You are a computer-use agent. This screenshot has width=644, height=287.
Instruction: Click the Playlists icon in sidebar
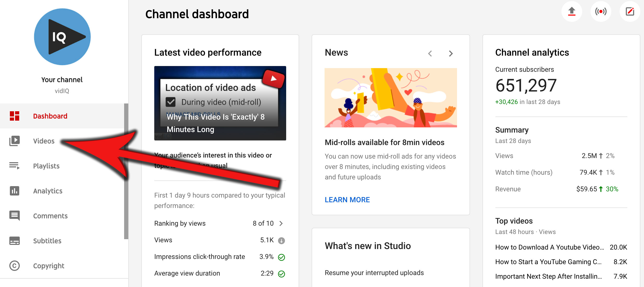pos(15,166)
